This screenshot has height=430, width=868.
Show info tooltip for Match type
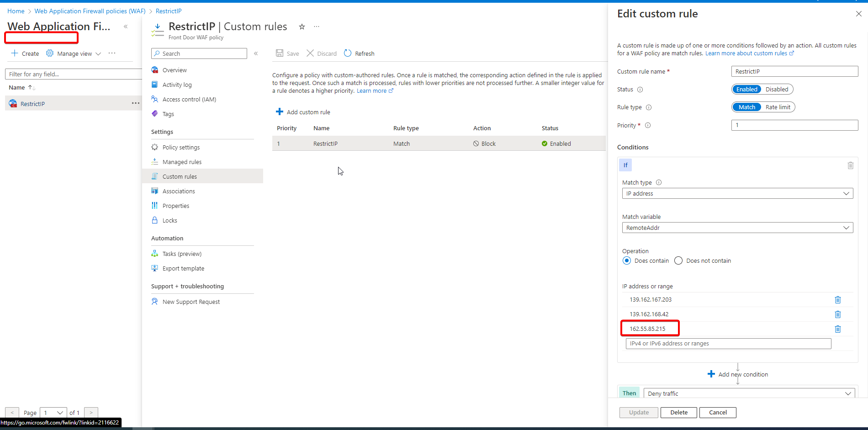click(x=659, y=182)
